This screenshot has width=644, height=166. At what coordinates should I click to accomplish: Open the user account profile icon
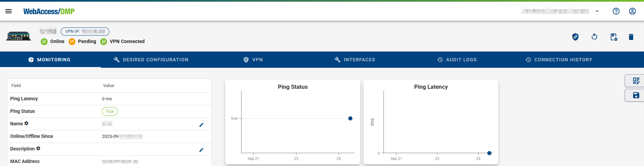coord(632,11)
